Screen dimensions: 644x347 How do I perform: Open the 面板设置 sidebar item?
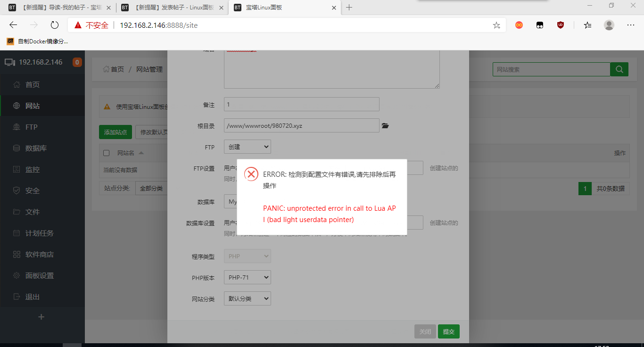[x=42, y=275]
